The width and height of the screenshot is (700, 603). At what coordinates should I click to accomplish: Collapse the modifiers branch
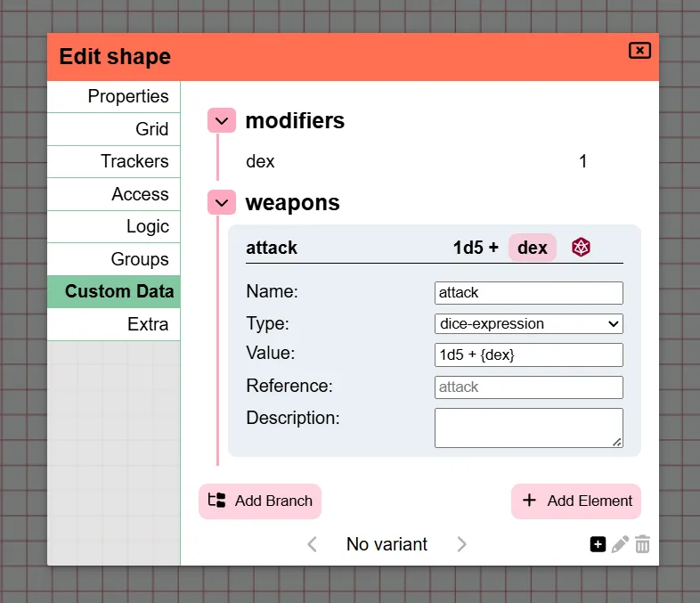(x=222, y=120)
